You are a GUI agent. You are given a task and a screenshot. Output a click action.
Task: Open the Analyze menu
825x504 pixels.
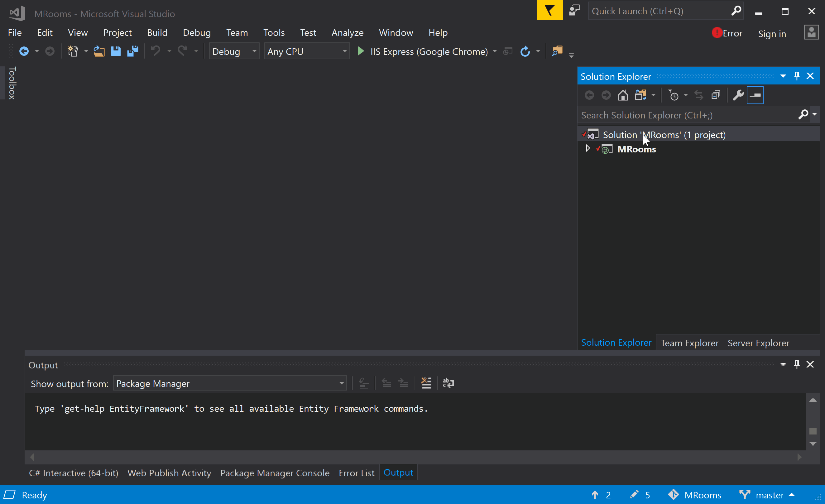(347, 32)
